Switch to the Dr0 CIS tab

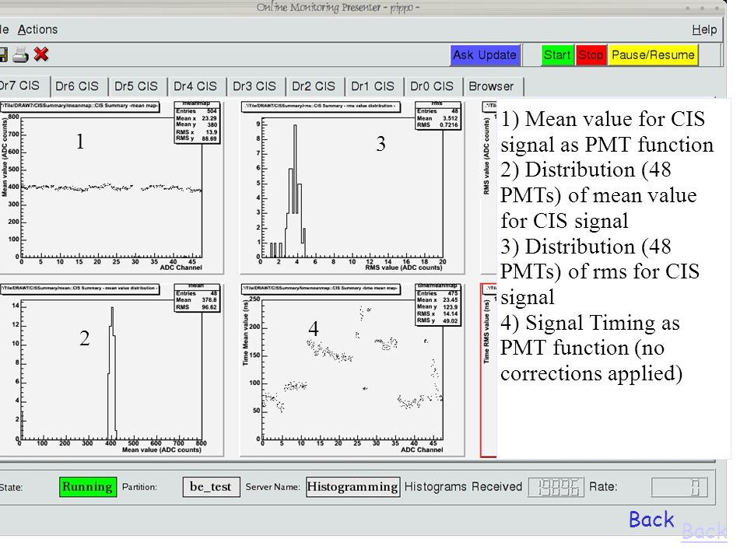tap(432, 86)
